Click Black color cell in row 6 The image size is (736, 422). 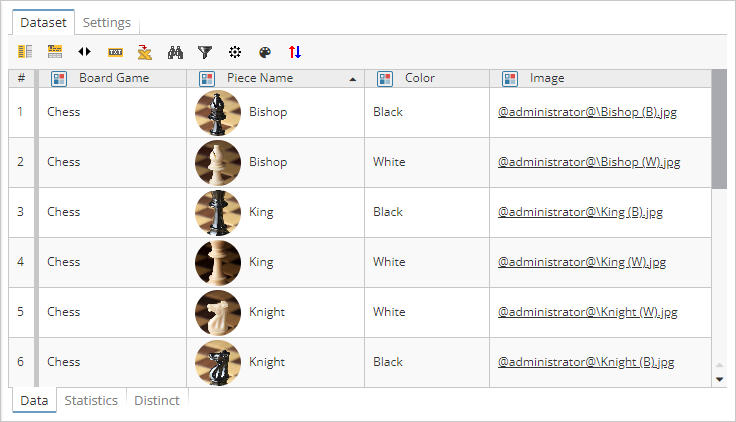point(427,362)
